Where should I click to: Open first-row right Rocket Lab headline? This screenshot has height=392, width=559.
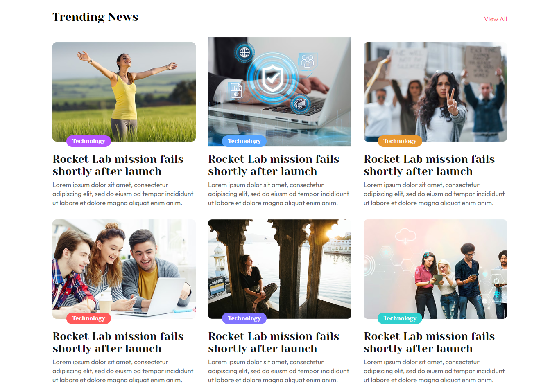pos(429,165)
